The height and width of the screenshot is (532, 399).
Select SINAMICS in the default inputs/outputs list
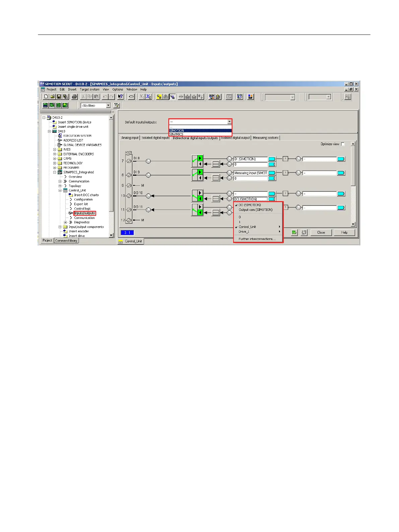pos(200,134)
